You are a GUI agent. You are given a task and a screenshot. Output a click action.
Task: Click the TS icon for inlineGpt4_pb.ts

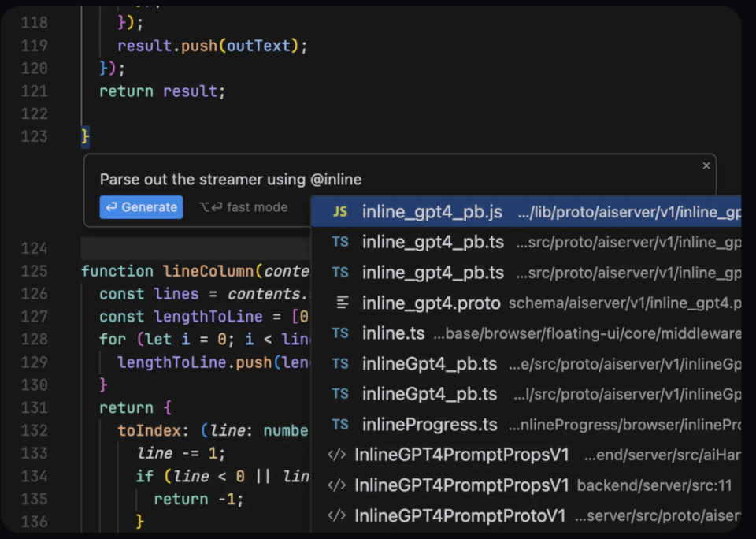340,363
